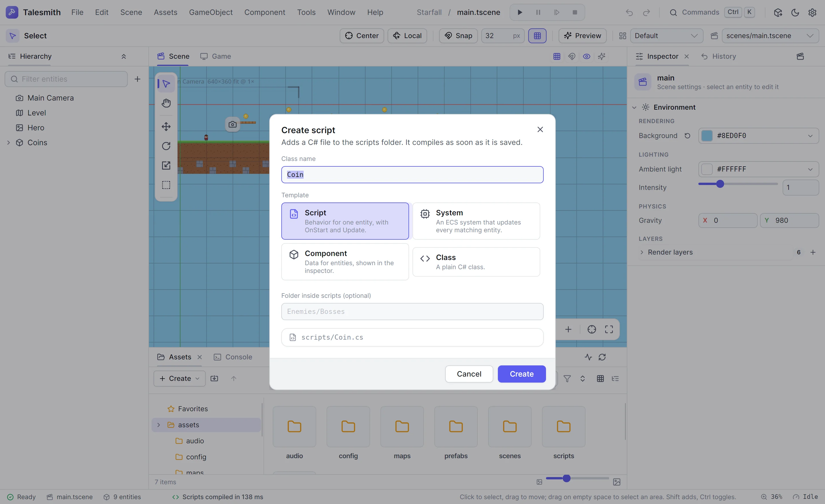Switch to the Console tab
Image resolution: width=825 pixels, height=504 pixels.
233,357
